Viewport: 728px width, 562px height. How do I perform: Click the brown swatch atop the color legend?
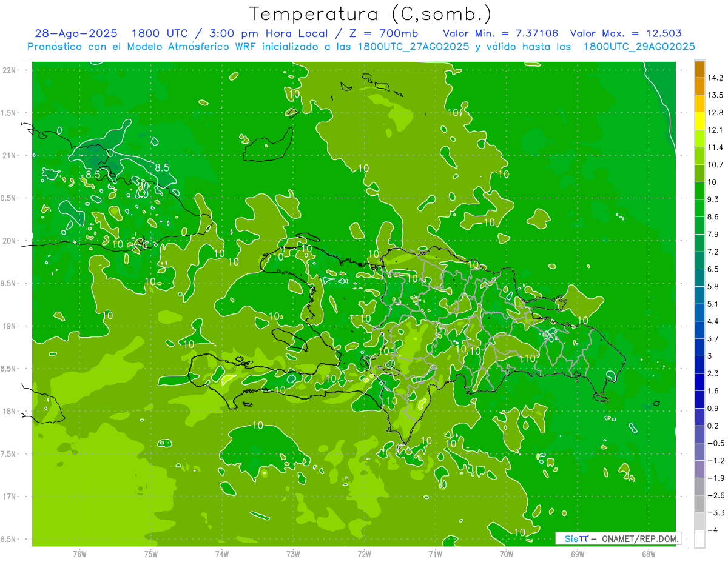[x=699, y=70]
